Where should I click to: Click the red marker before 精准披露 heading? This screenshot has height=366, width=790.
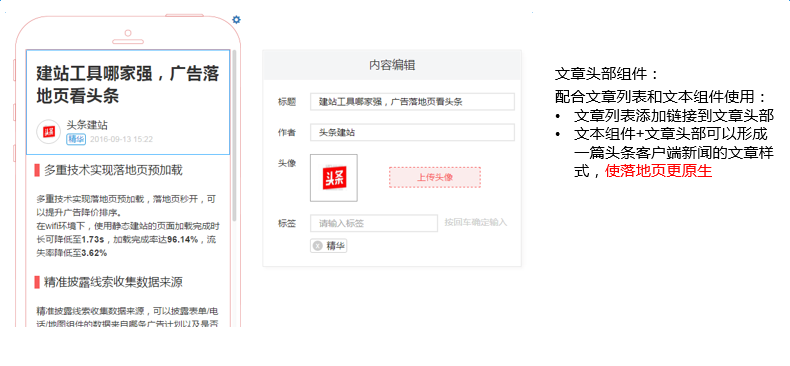click(37, 282)
